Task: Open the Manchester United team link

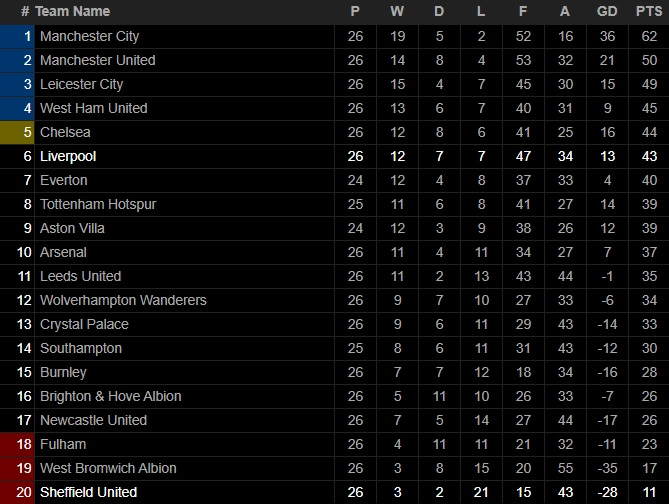Action: point(98,60)
